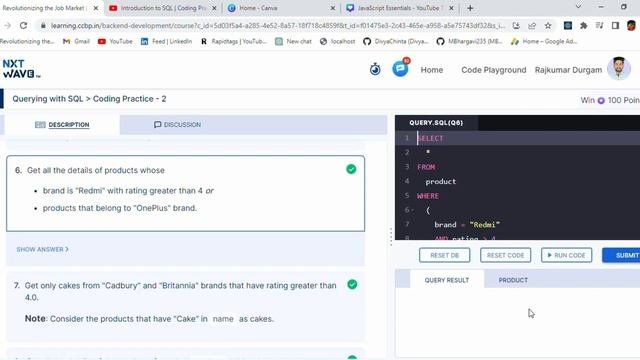Open the timer stopwatch icon
The height and width of the screenshot is (360, 640).
(x=375, y=69)
